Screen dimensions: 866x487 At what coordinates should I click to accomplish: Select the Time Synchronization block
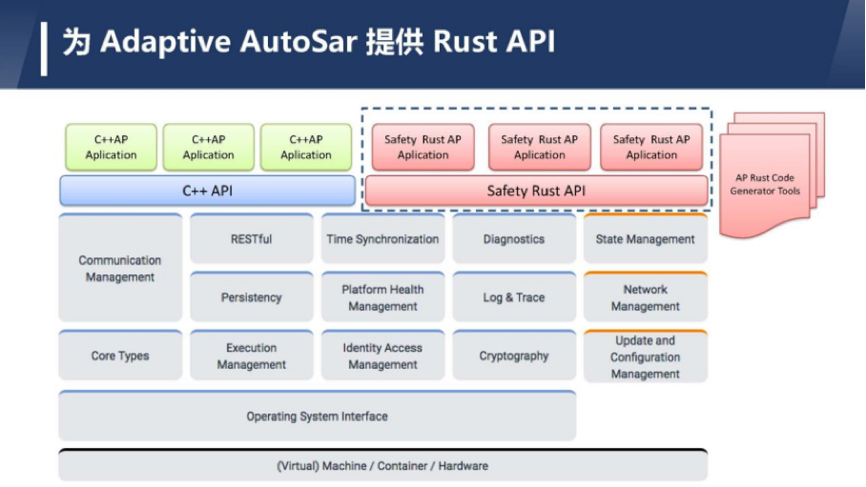pyautogui.click(x=383, y=239)
